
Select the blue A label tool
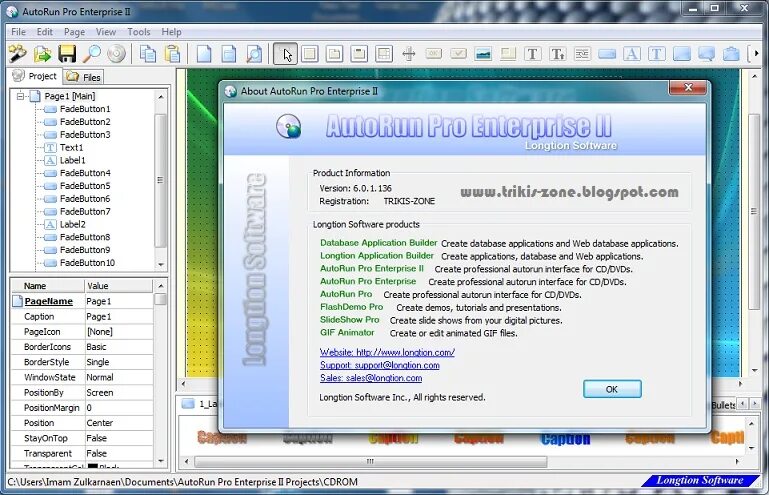click(x=632, y=53)
